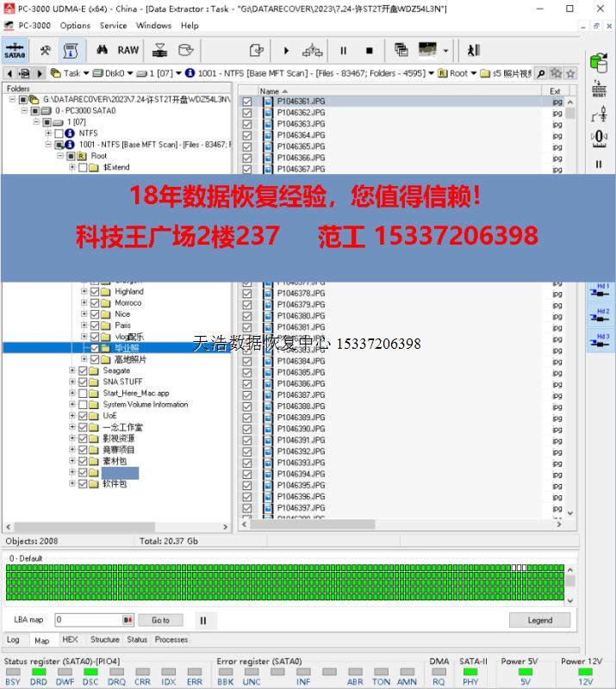Click the SATA0 port icon in toolbar
The image size is (616, 689).
pyautogui.click(x=15, y=50)
